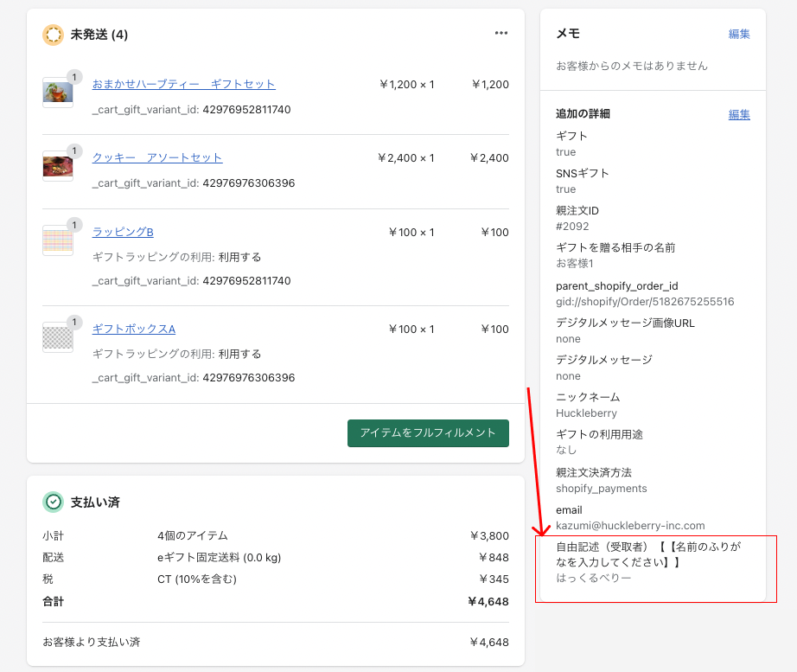Open the おまかせハーブティー ギフトセット product link
The image size is (797, 672).
[x=183, y=84]
